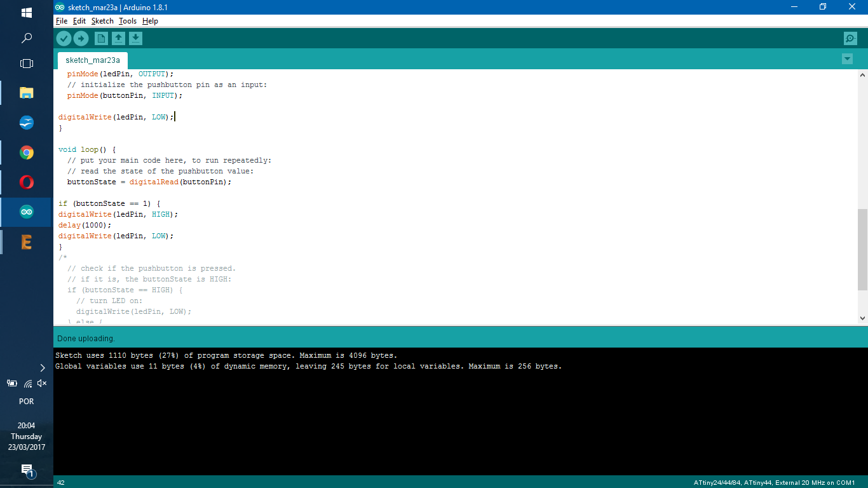Screen dimensions: 868x488
Task: Create a new sketch with the New icon
Action: tap(101, 39)
